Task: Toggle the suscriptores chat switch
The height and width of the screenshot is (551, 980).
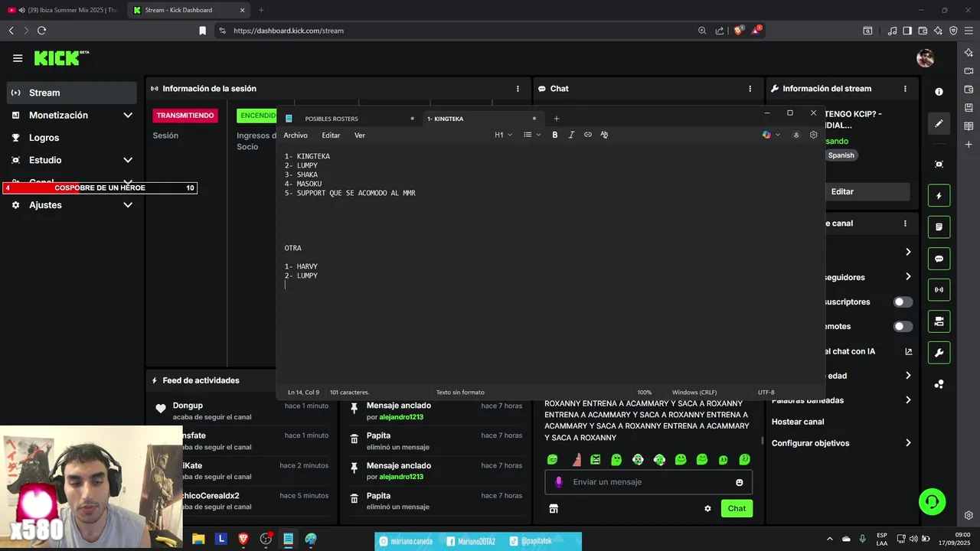Action: tap(903, 302)
